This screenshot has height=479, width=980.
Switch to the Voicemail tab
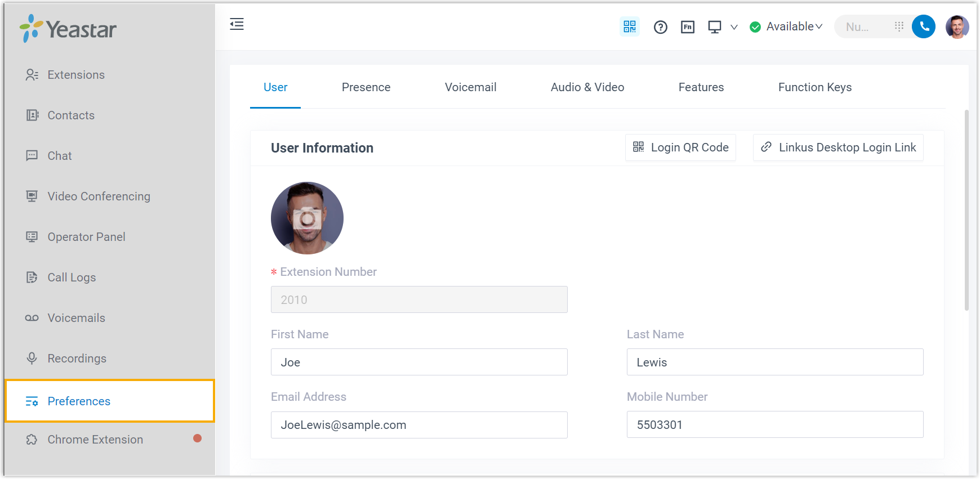pos(471,87)
